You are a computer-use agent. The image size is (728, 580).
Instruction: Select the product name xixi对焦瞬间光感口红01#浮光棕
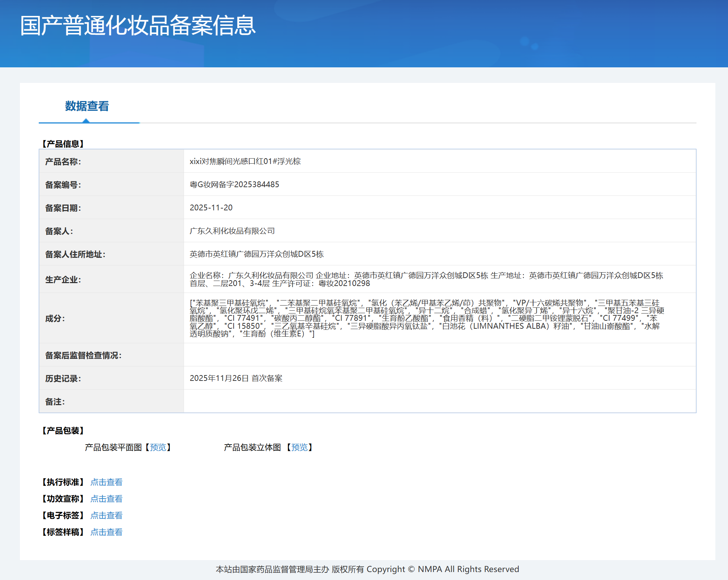pos(245,161)
